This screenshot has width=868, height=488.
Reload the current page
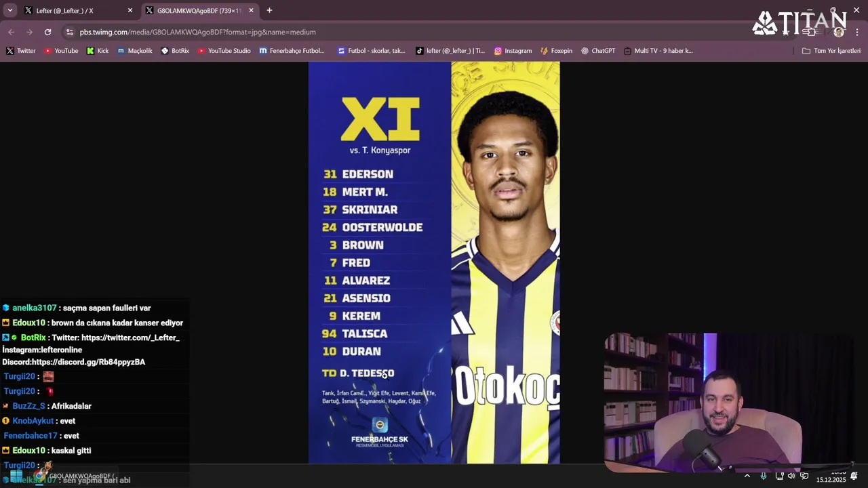click(x=47, y=32)
